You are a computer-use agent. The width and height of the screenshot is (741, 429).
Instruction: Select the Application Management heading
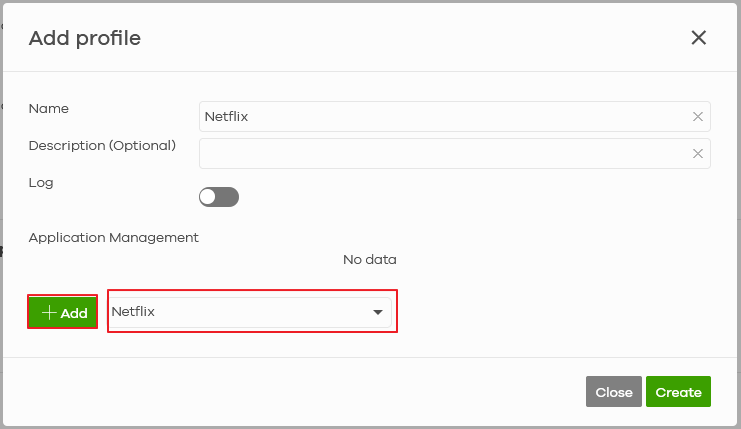point(114,237)
